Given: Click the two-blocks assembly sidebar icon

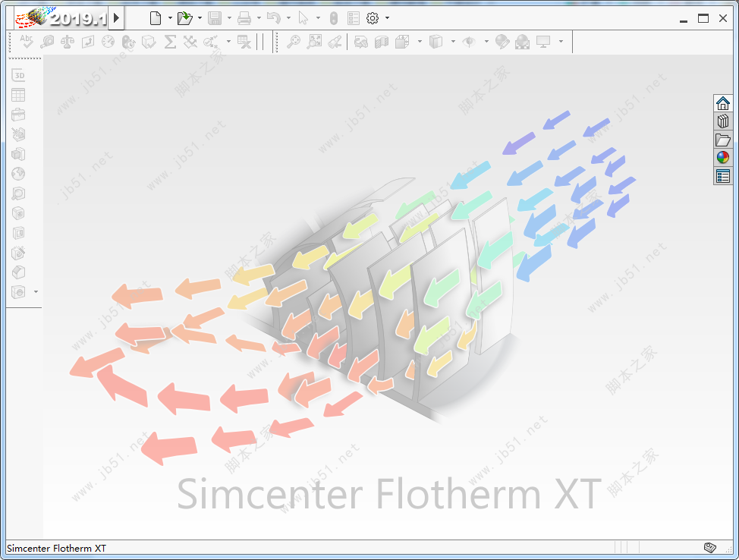Looking at the screenshot, I should (x=18, y=154).
